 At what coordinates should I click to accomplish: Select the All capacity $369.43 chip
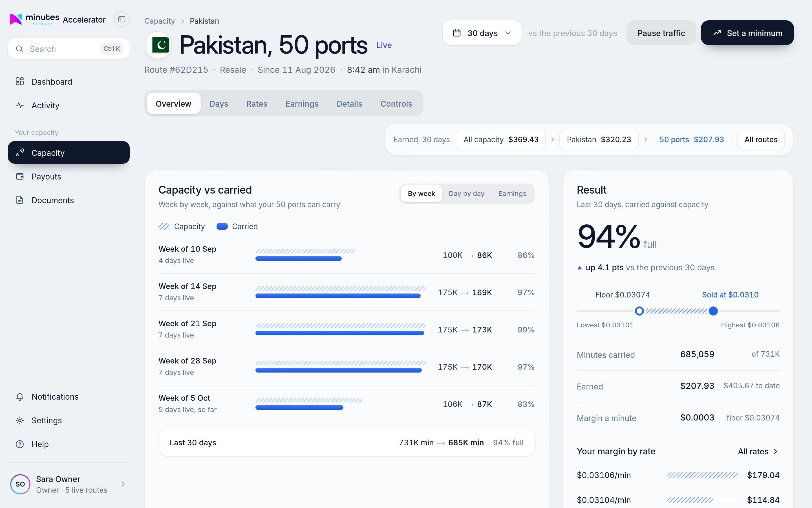click(501, 139)
